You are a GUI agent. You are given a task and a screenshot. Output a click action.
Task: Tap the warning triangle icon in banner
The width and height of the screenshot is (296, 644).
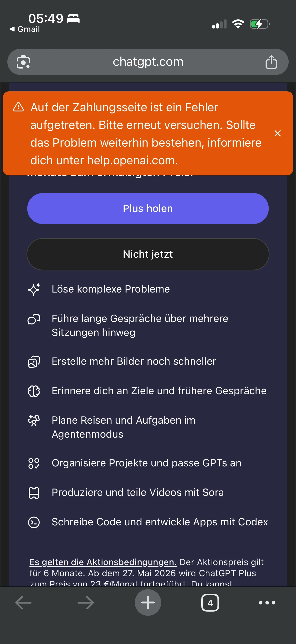coord(18,107)
